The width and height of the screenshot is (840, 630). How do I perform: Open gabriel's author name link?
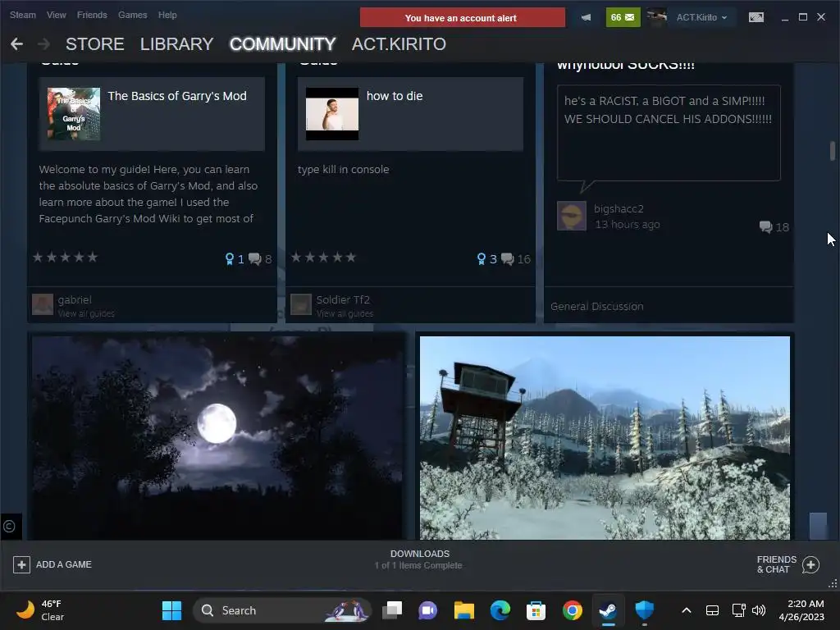[75, 300]
